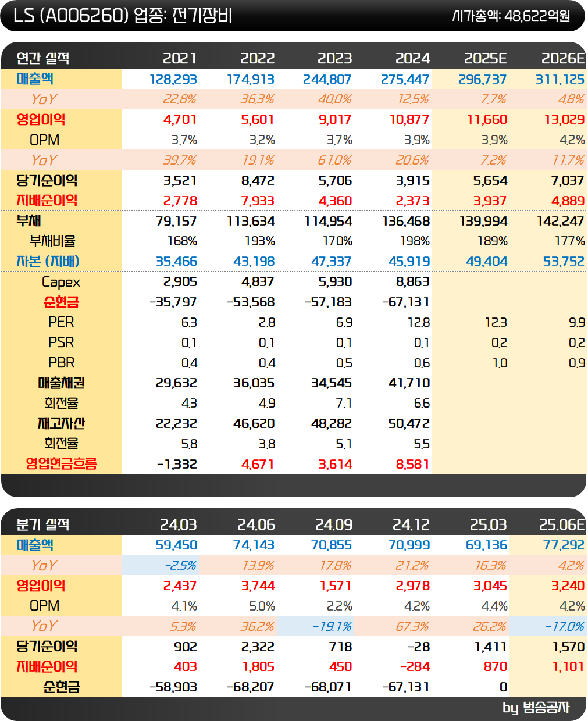Click 2026E operating profit 13,029
This screenshot has width=588, height=721.
pyautogui.click(x=565, y=120)
